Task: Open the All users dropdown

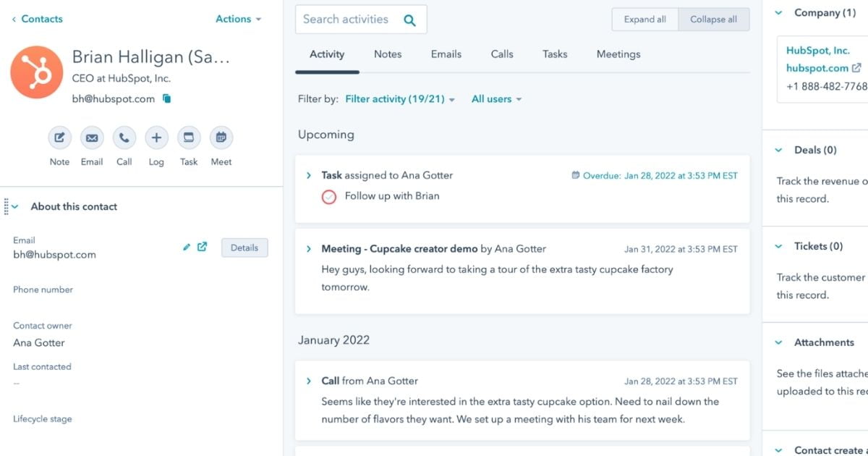Action: (496, 99)
